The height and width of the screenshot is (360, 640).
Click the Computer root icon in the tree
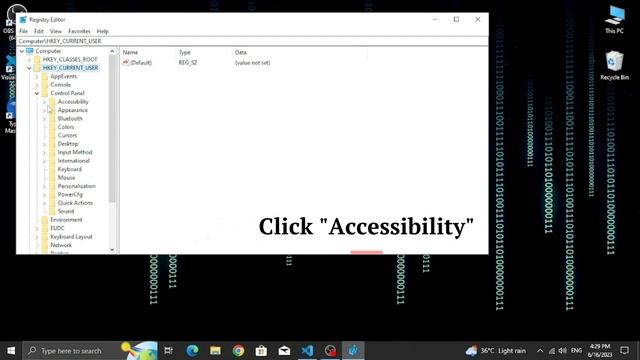29,51
